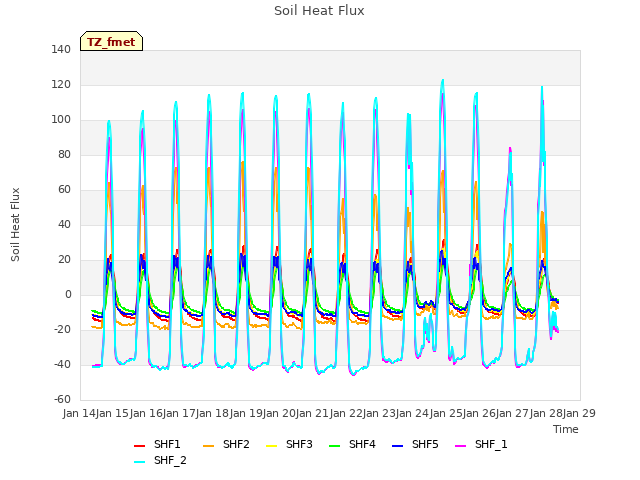Click the 100 y-axis tick value
This screenshot has width=640, height=480.
(61, 120)
